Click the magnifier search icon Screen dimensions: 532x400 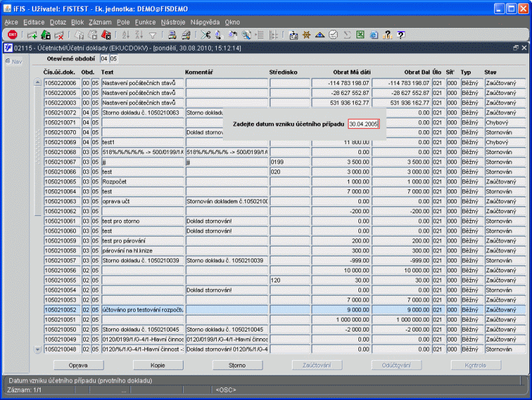tap(246, 35)
